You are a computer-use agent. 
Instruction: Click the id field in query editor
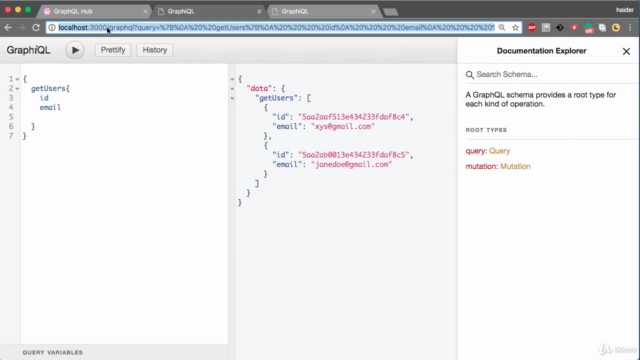coord(44,98)
